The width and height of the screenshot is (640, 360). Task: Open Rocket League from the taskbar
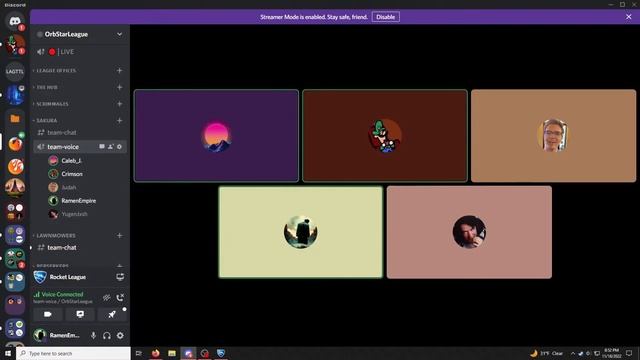point(221,353)
